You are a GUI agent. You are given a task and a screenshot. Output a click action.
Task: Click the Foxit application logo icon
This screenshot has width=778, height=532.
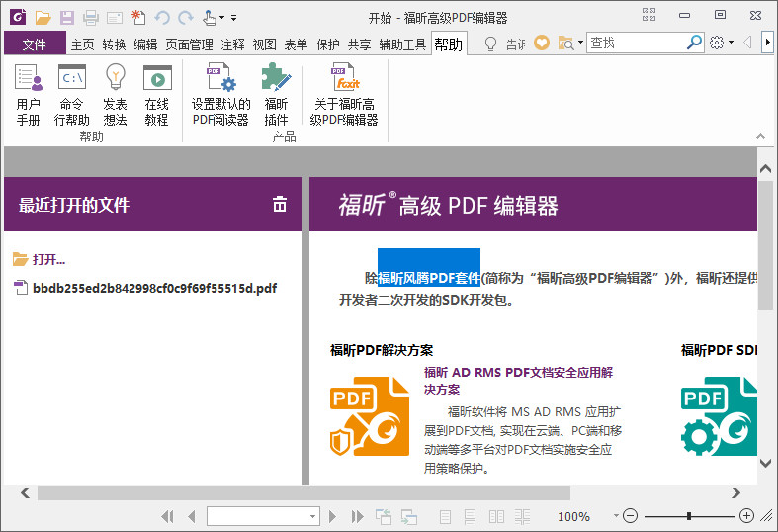coord(18,17)
